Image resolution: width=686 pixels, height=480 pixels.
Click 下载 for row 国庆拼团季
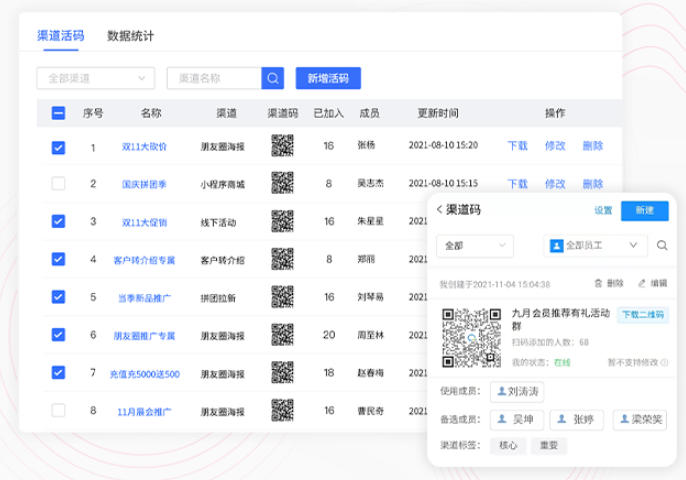pyautogui.click(x=517, y=184)
